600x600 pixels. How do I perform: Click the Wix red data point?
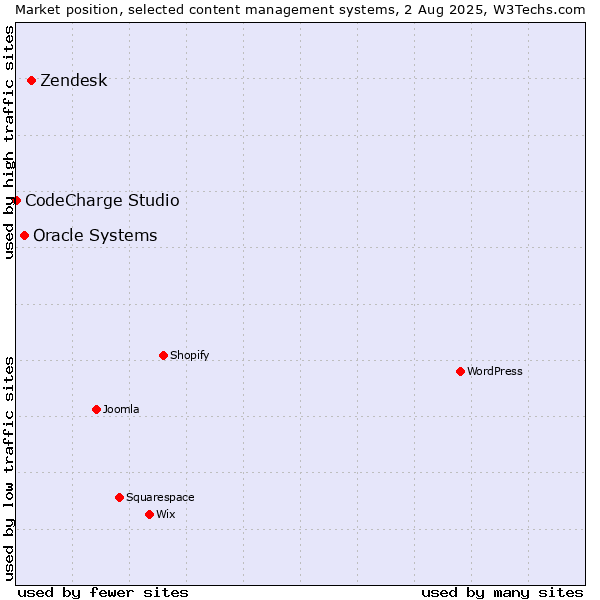point(150,515)
